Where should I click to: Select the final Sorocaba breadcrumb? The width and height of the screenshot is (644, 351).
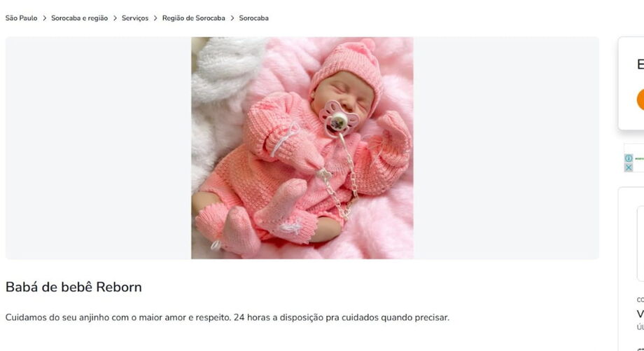(254, 18)
